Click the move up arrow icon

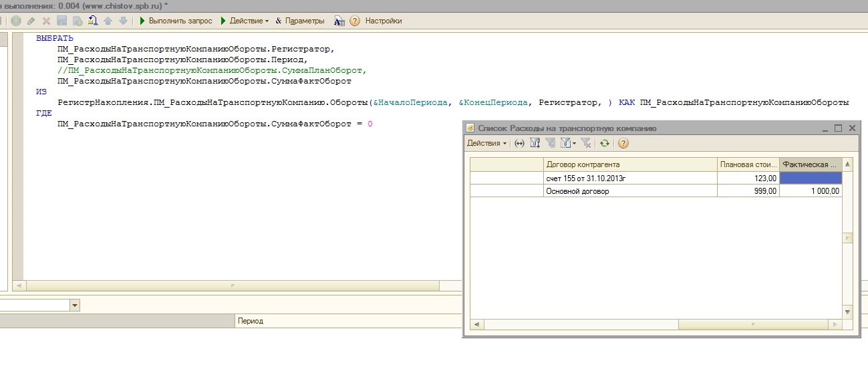click(x=108, y=21)
